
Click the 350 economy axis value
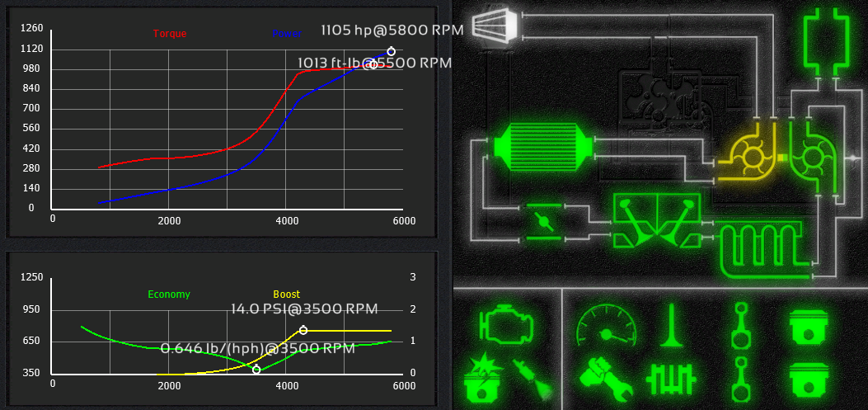click(31, 373)
